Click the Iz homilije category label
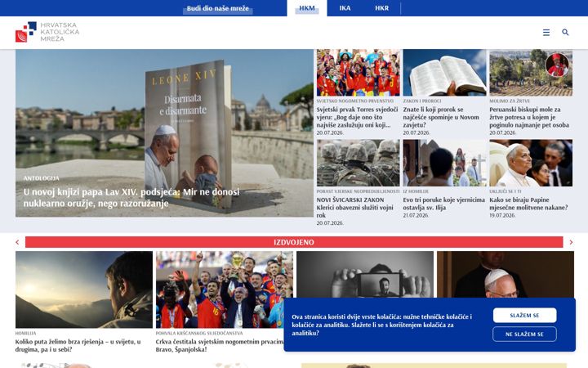The image size is (588, 368). click(x=416, y=191)
